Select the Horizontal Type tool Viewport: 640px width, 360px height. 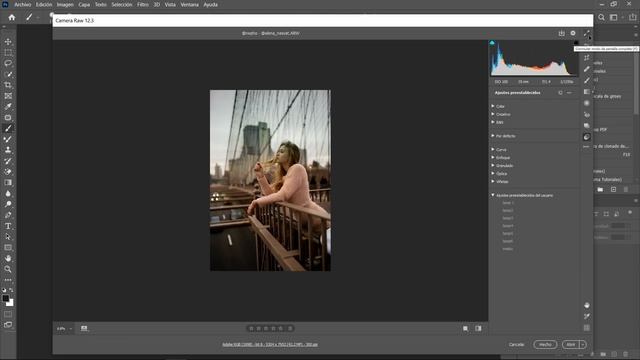tap(8, 226)
